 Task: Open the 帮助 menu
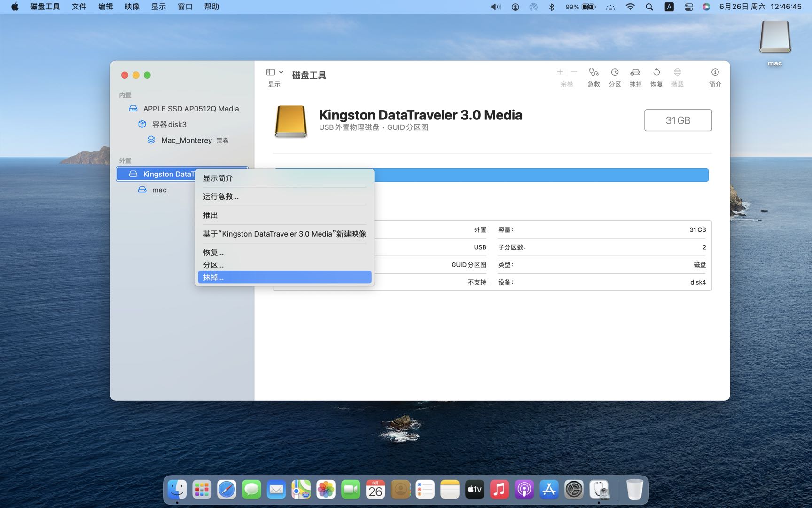click(x=211, y=7)
